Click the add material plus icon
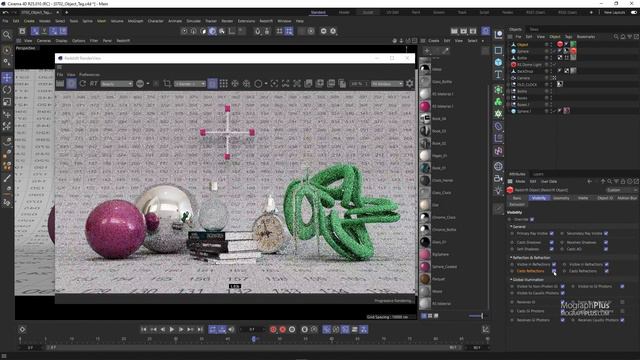The height and width of the screenshot is (360, 640). (x=427, y=51)
